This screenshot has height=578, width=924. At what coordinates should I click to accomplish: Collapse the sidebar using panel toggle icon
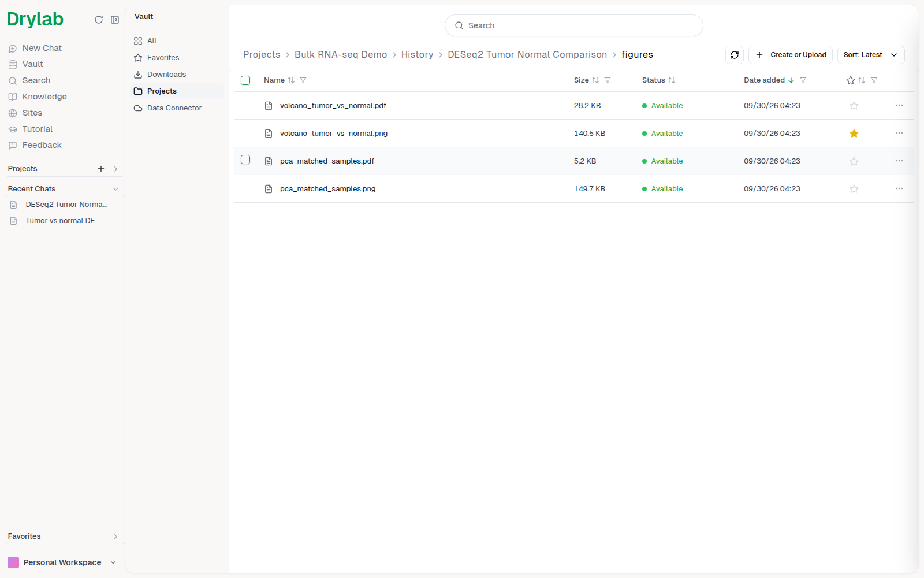115,20
